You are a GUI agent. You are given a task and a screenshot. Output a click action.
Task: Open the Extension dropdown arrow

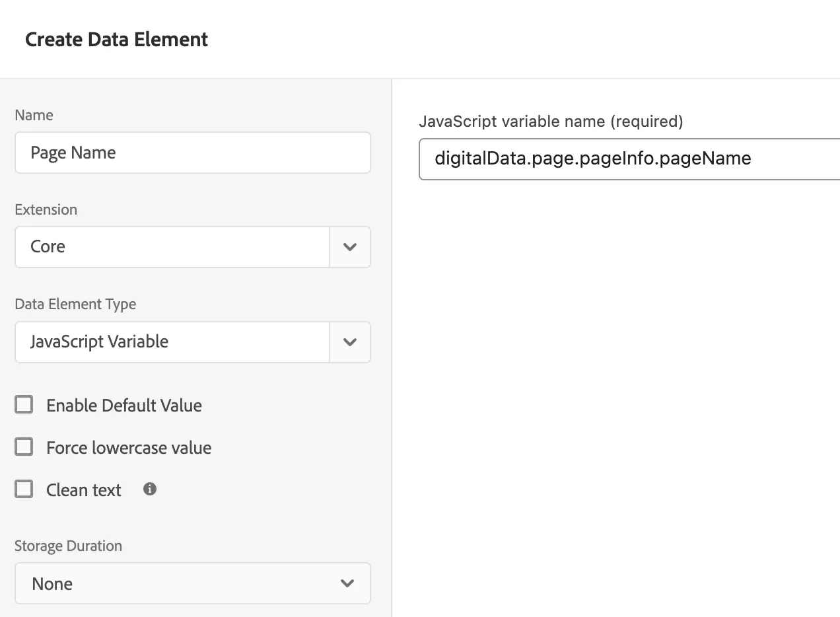(x=350, y=247)
